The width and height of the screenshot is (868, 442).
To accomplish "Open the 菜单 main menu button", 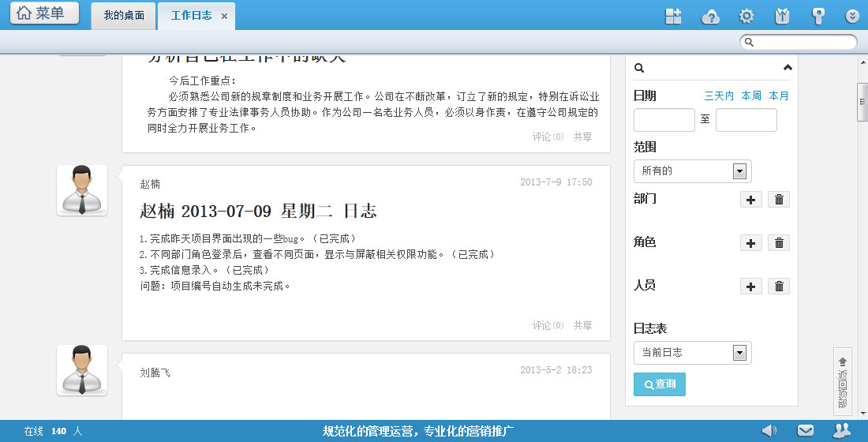I will pyautogui.click(x=44, y=13).
